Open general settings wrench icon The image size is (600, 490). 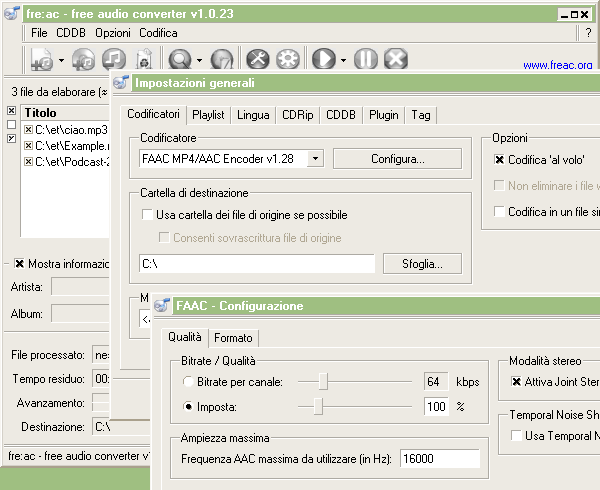coord(257,60)
